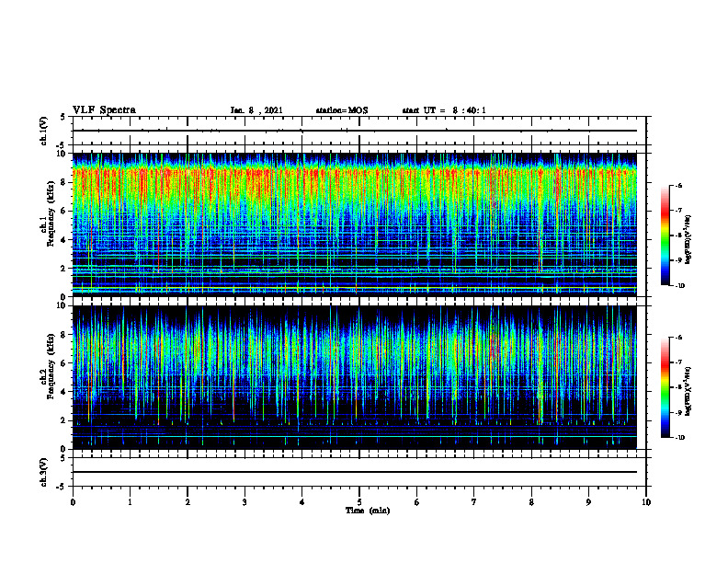Click the "-6" label on upper colorbar
This screenshot has height=563, width=728.
(x=678, y=185)
